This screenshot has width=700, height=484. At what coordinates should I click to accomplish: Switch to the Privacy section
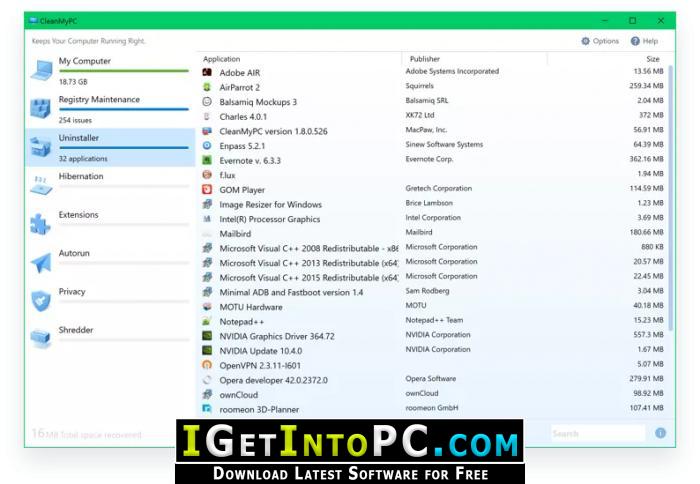[x=111, y=301]
